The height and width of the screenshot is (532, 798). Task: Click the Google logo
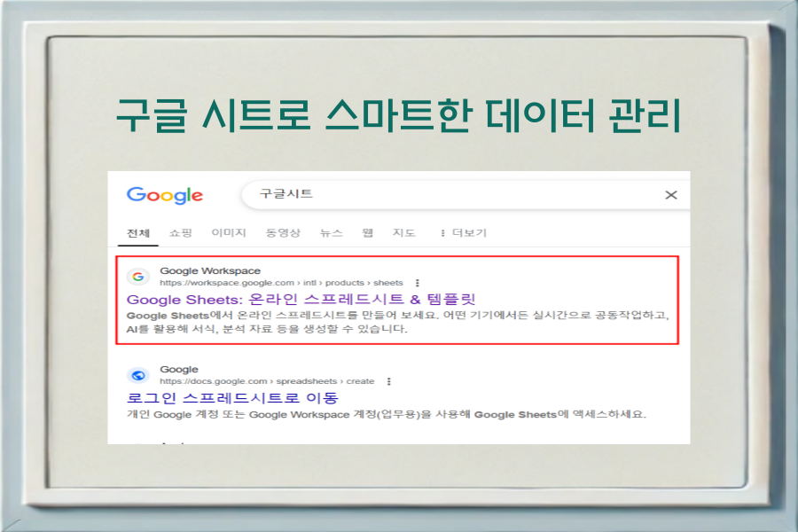164,195
